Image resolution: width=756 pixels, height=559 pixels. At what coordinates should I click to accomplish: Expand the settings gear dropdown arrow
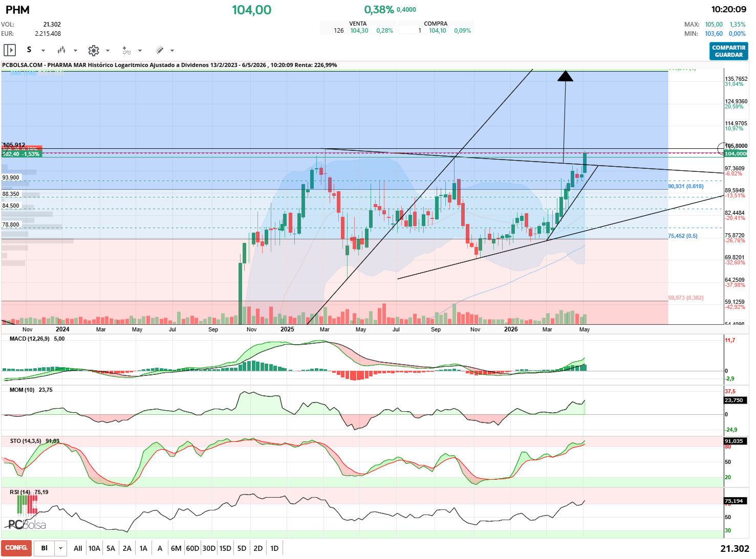107,51
